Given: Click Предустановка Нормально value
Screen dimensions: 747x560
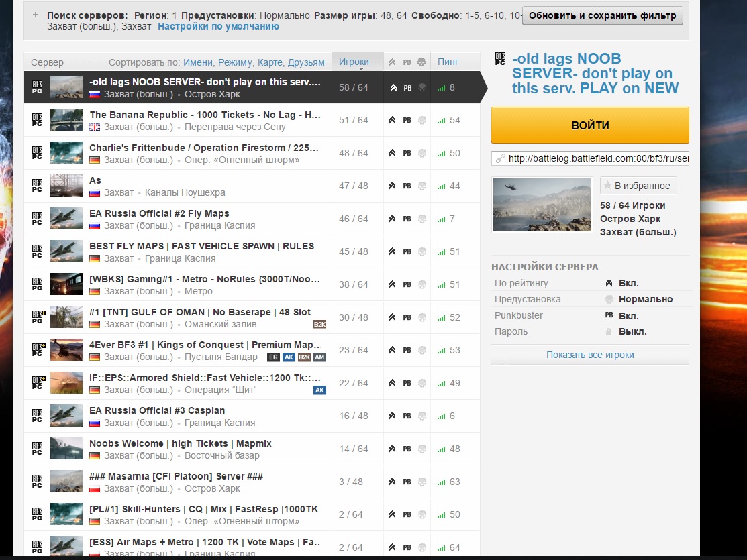Looking at the screenshot, I should coord(646,300).
